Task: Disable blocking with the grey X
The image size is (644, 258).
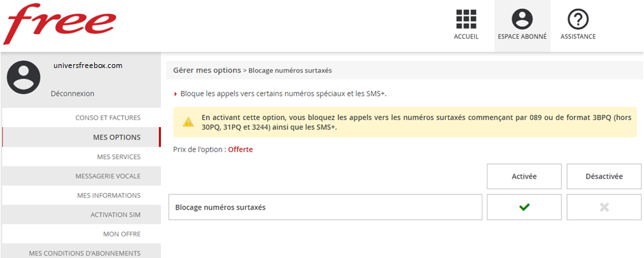Action: [x=604, y=207]
